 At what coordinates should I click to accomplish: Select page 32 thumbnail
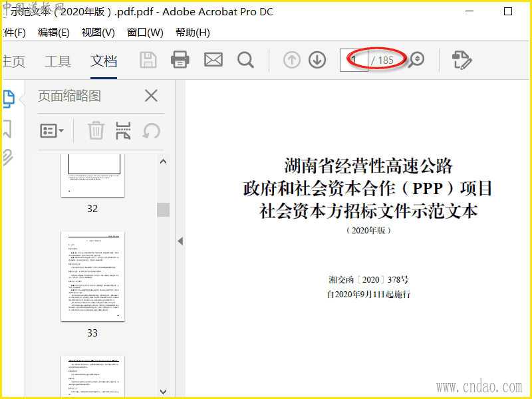92,176
